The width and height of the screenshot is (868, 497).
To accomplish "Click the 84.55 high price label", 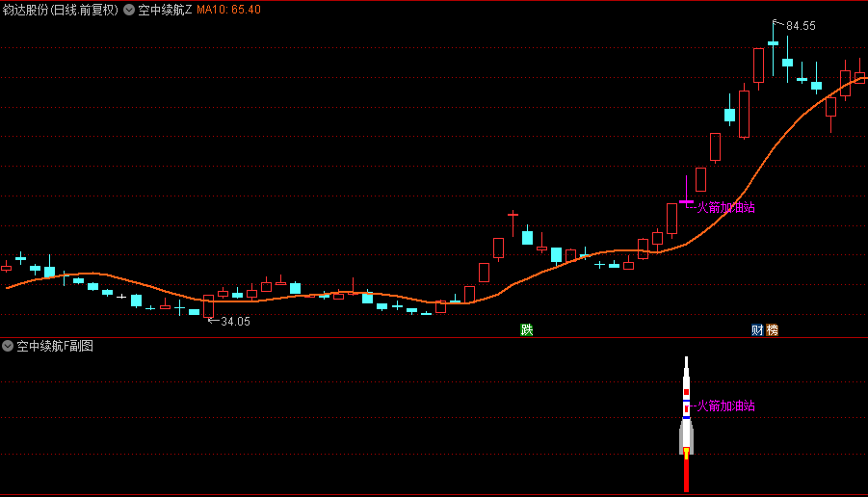I will [801, 26].
